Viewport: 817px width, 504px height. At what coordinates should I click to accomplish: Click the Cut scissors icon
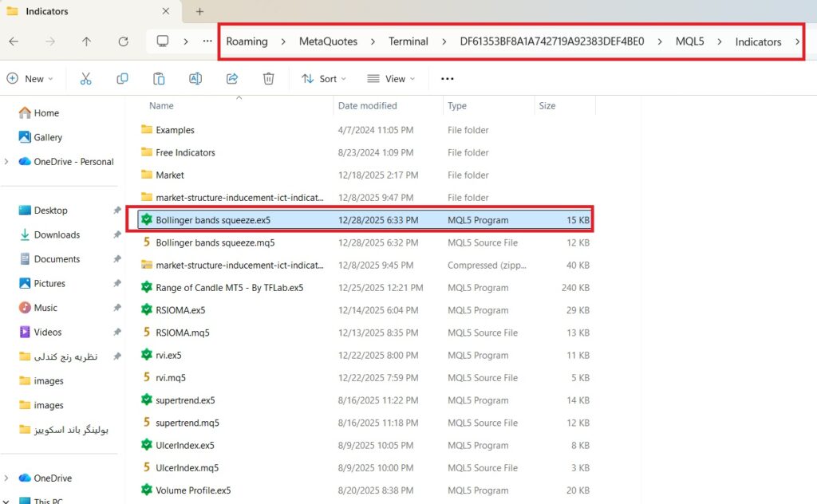pos(85,79)
